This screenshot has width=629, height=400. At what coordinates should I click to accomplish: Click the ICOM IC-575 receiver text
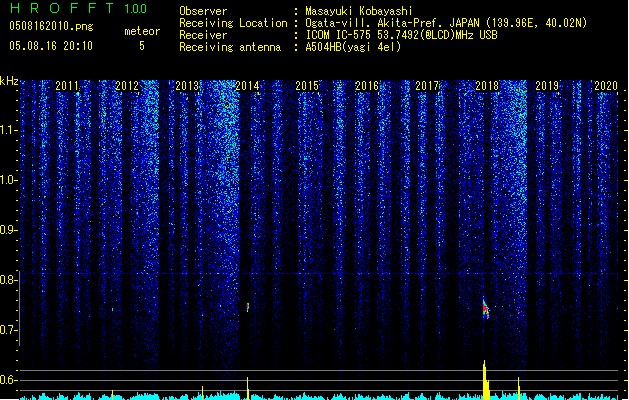pyautogui.click(x=401, y=35)
